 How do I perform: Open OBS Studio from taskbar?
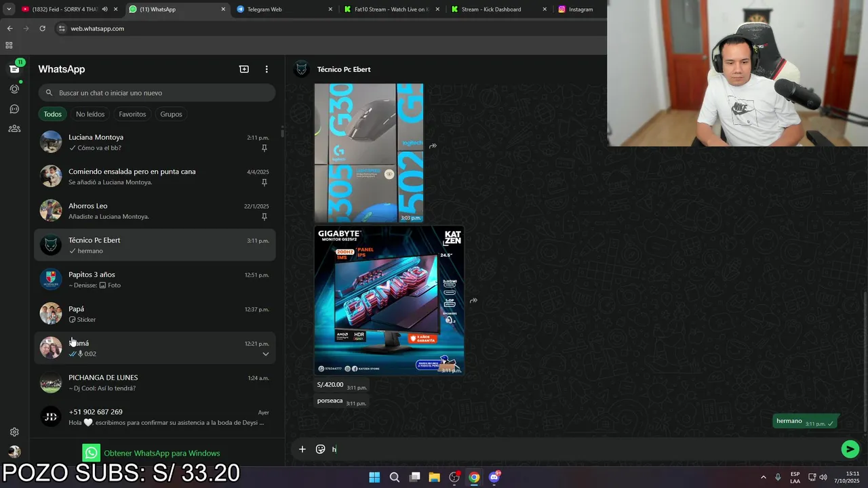[x=454, y=477]
